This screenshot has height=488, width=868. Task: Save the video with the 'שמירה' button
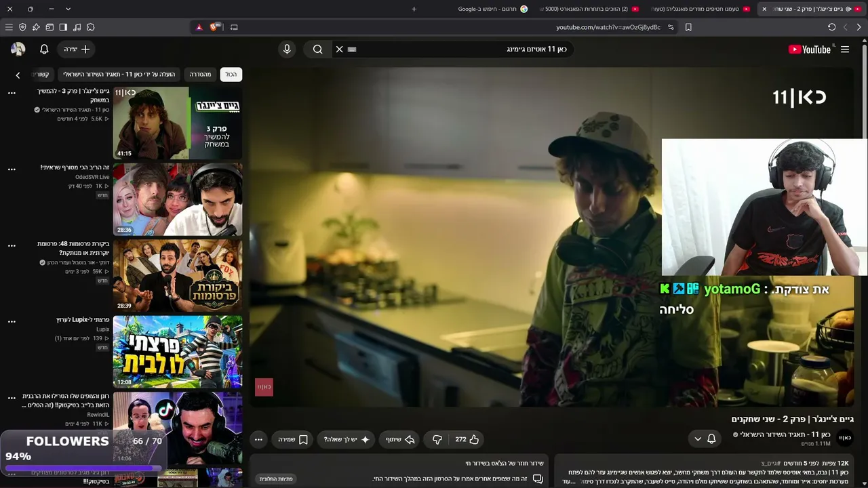(x=293, y=439)
